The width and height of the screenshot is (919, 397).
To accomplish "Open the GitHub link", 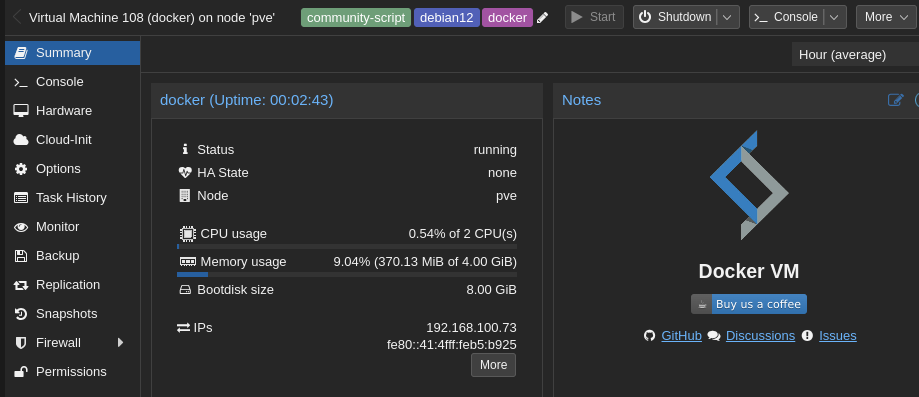I will point(682,336).
